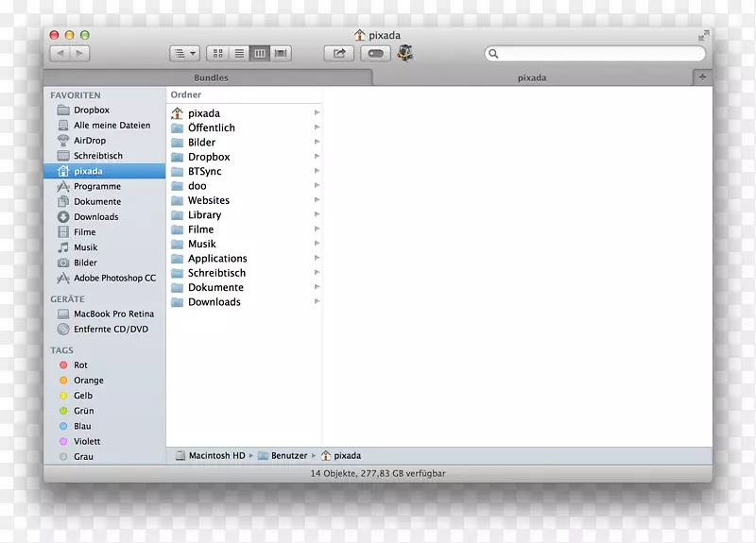
Task: Filter by the Grün tag
Action: tap(104, 411)
